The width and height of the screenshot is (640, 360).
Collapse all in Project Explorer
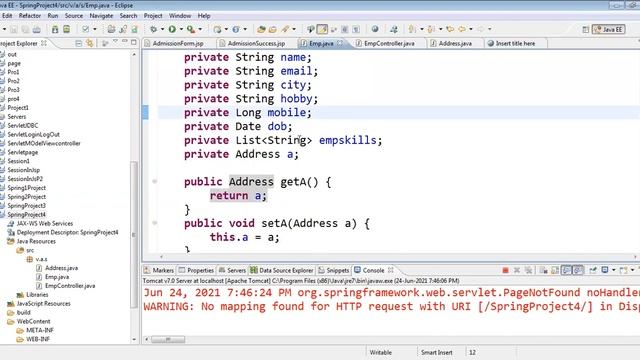[79, 43]
